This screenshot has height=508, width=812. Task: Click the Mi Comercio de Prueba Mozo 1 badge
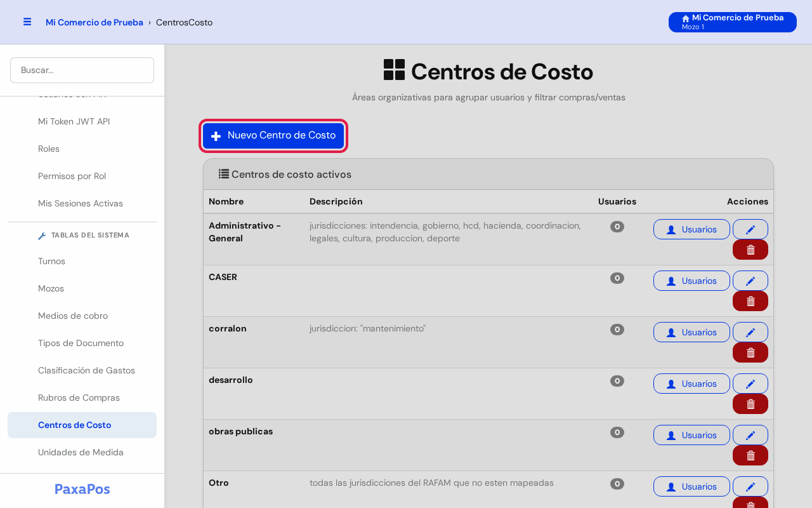point(733,22)
